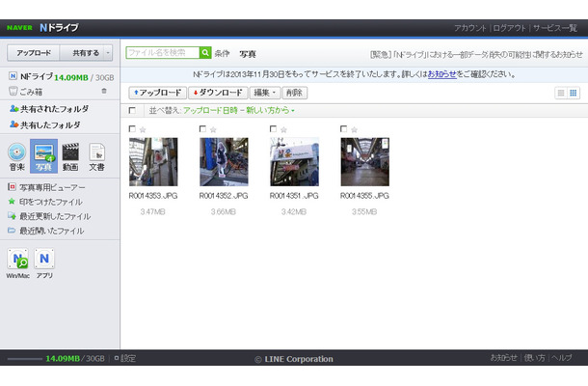Open the 編集 dropdown in the toolbar
Screen dimensions: 588x386
pyautogui.click(x=265, y=93)
